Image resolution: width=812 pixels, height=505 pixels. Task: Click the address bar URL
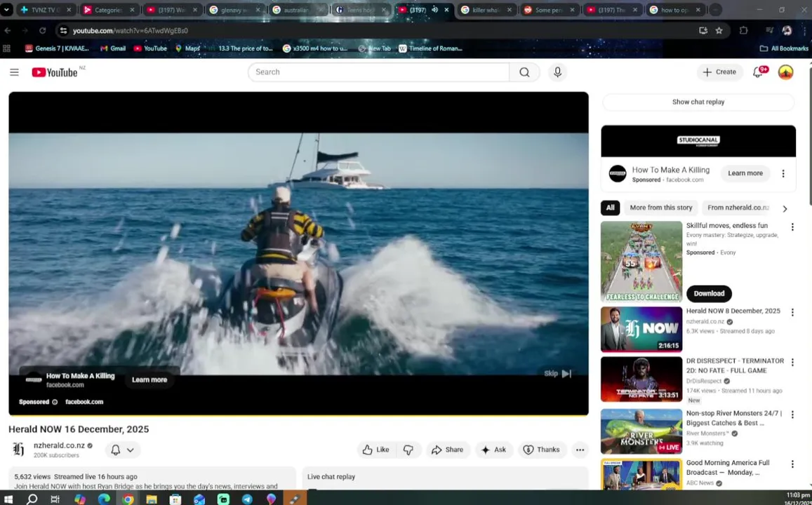click(130, 31)
